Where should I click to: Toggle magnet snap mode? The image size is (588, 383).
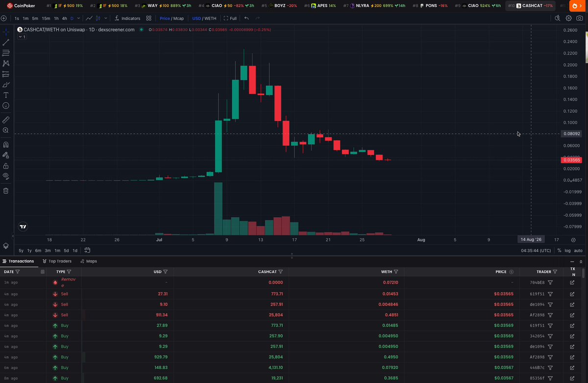pos(6,145)
